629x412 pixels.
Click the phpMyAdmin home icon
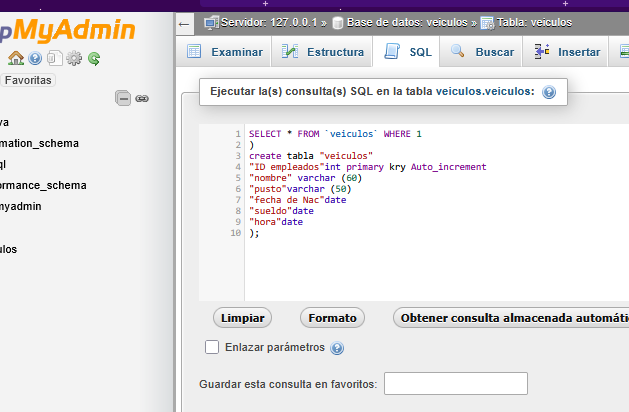[17, 59]
